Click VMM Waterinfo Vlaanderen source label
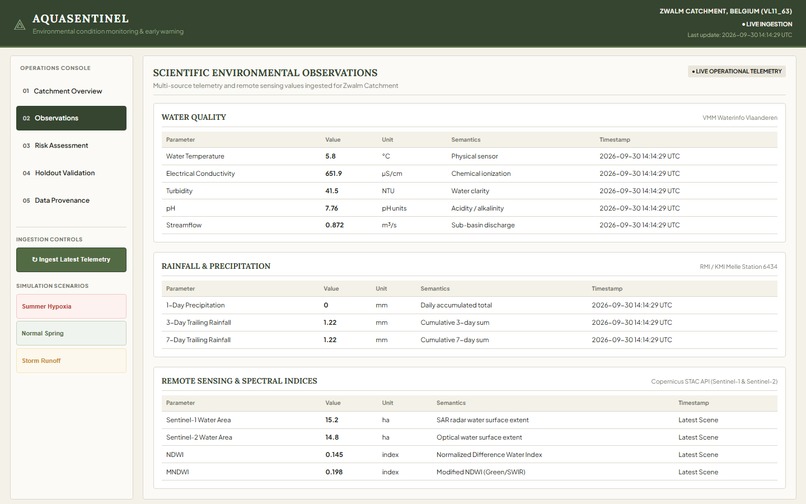Image resolution: width=806 pixels, height=504 pixels. pos(740,118)
